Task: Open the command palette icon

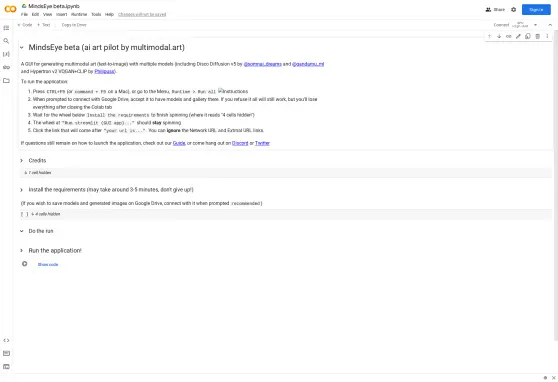Action: tap(6, 353)
